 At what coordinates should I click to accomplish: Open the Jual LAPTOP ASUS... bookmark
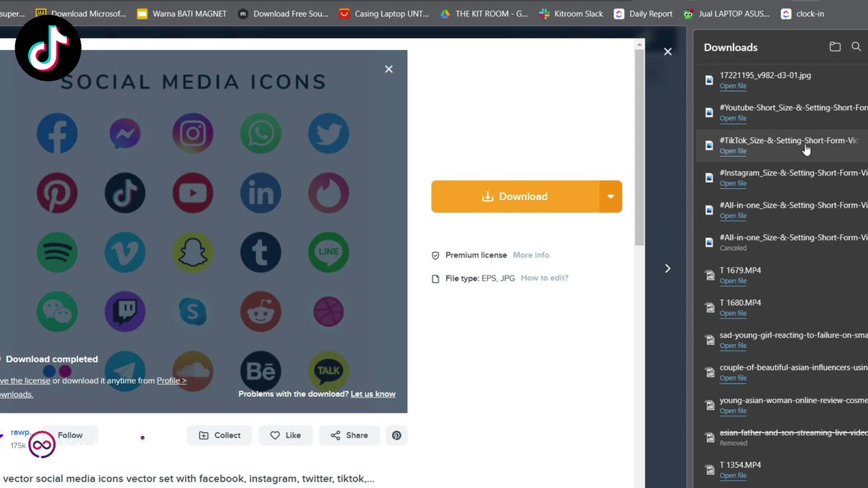726,13
